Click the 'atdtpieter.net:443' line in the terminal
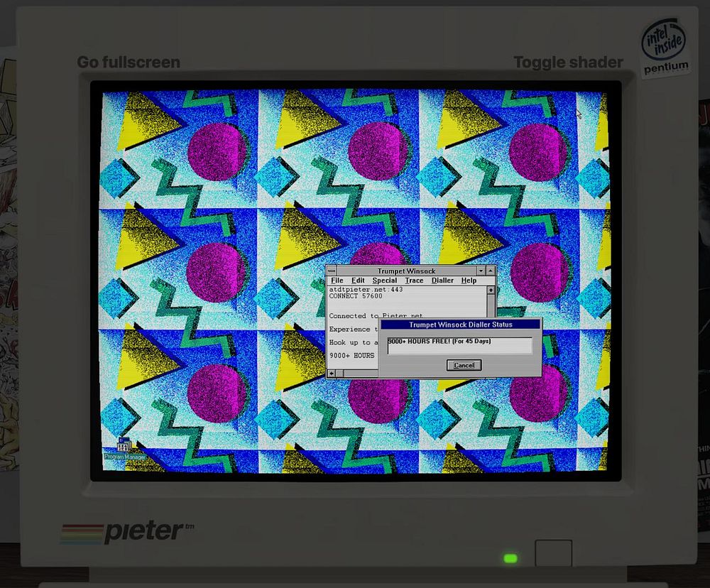The image size is (710, 588). [x=366, y=290]
